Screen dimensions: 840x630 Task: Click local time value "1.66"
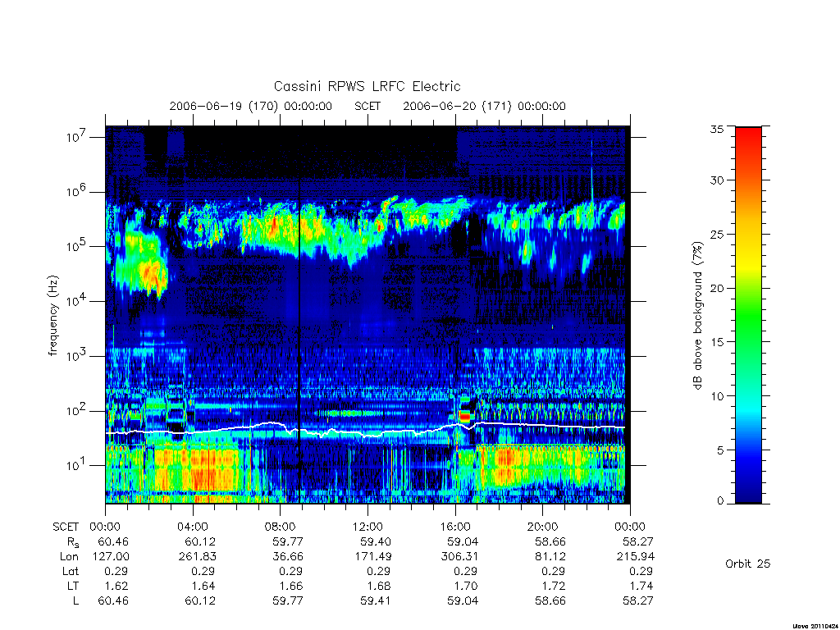click(x=291, y=586)
